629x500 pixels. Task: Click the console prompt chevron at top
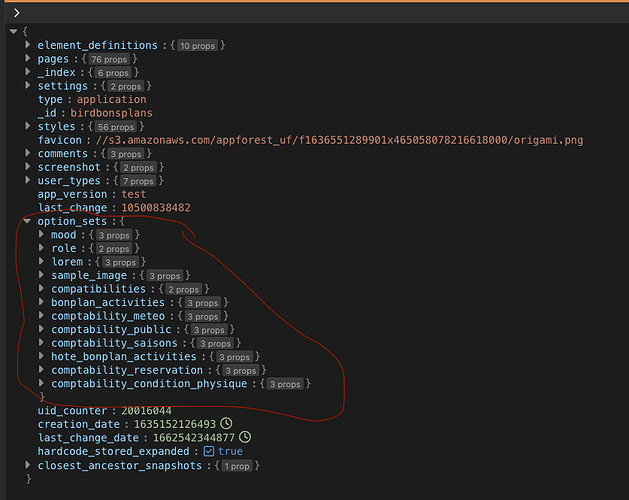[16, 13]
